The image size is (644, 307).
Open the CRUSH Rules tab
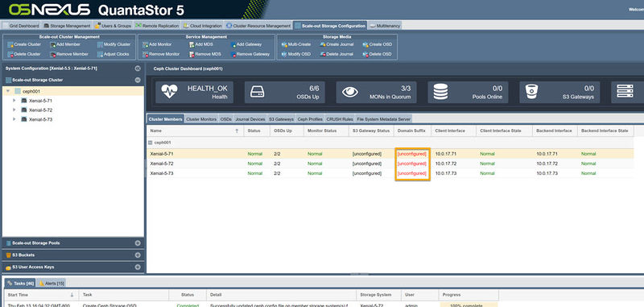340,118
